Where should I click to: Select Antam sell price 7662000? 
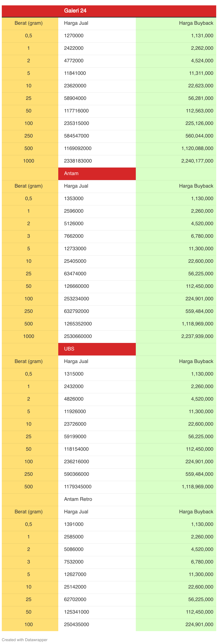tap(74, 236)
